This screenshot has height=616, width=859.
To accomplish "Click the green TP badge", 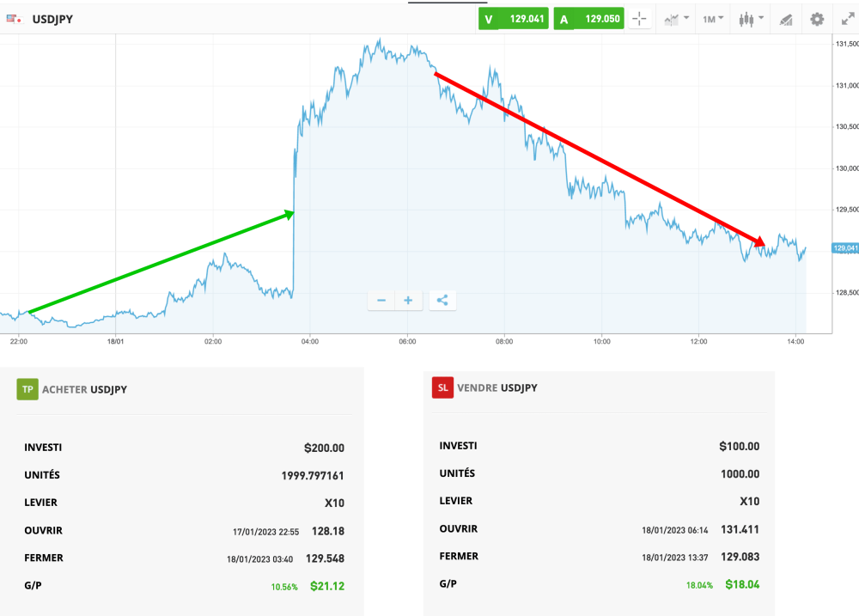I will pos(28,388).
